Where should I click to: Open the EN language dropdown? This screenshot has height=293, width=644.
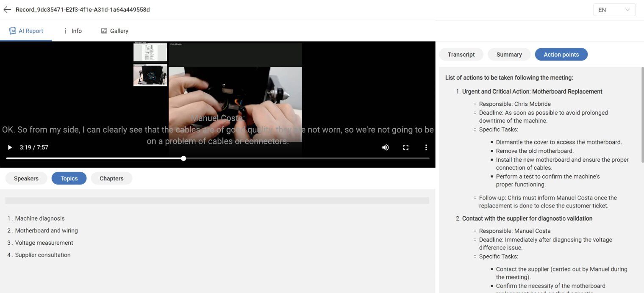[614, 10]
